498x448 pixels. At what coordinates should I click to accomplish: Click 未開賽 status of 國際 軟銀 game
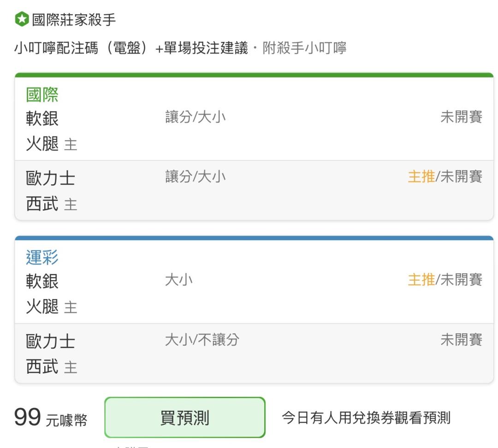[x=462, y=117]
